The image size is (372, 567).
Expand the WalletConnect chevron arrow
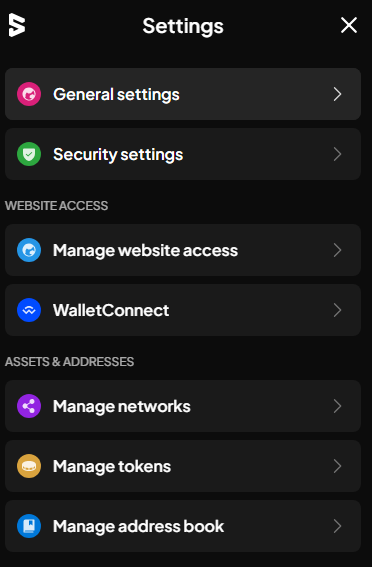coord(337,310)
